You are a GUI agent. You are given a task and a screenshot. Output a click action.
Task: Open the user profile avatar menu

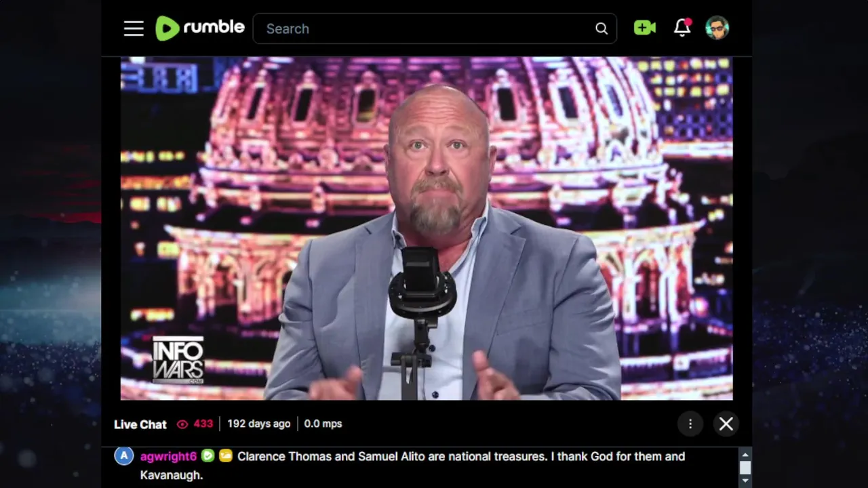click(717, 28)
